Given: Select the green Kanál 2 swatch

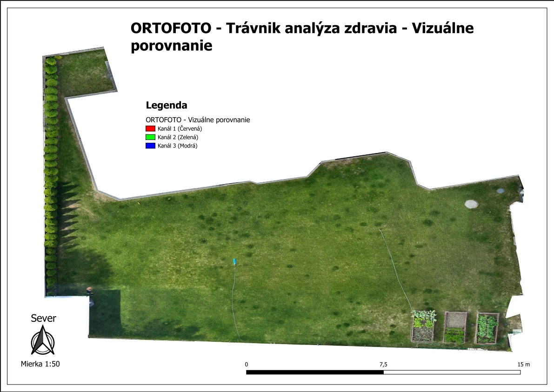Looking at the screenshot, I should tap(151, 137).
